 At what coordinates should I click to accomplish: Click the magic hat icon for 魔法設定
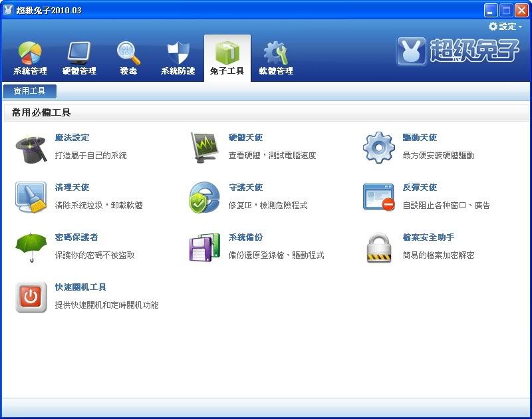coord(31,148)
